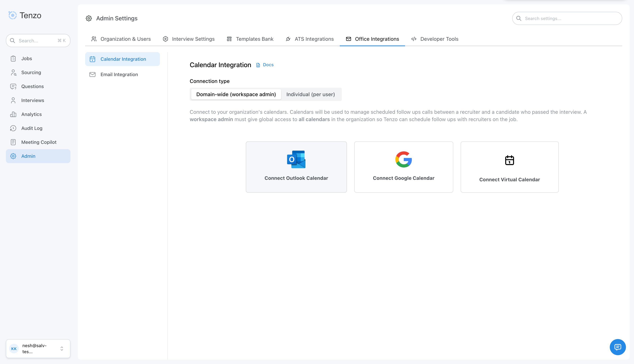Viewport: 634px width, 364px height.
Task: Click the Sourcing person-search icon
Action: coord(13,72)
